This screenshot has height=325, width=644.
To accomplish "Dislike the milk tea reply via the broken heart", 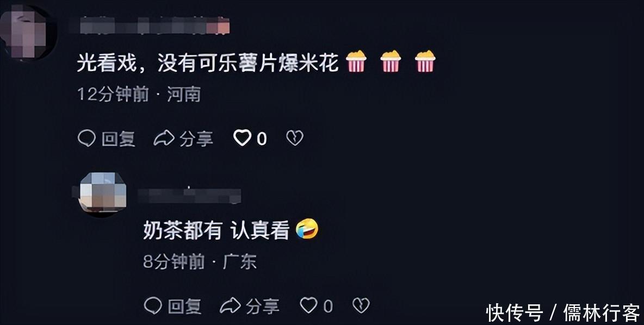I will [x=361, y=305].
